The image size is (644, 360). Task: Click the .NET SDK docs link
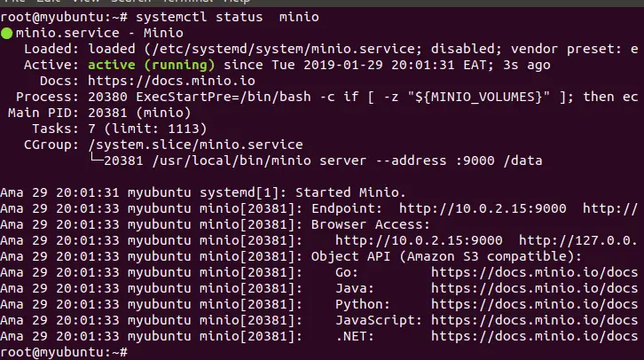[x=534, y=337]
